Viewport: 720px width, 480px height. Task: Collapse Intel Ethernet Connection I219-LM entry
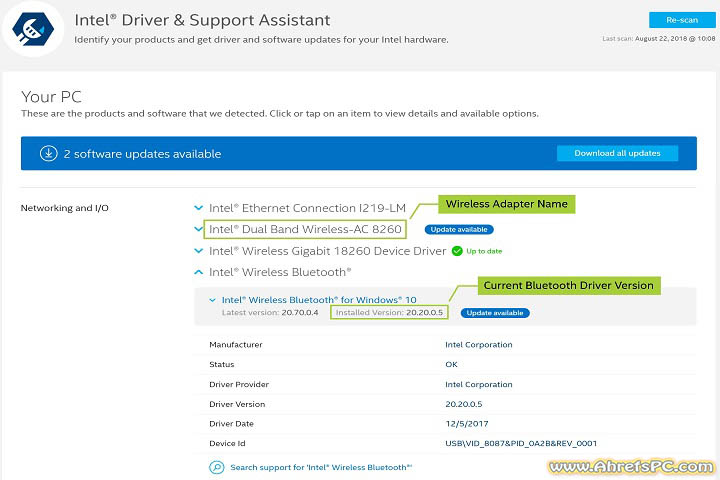[199, 208]
